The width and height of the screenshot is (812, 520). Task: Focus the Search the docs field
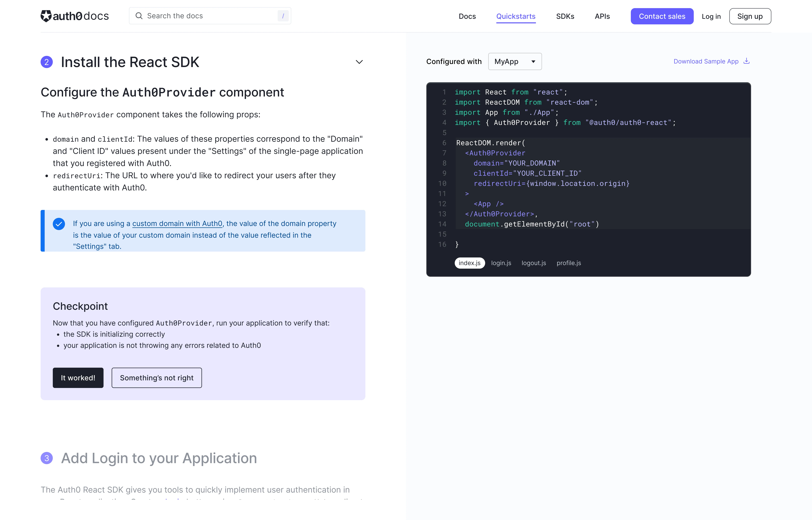pos(210,16)
